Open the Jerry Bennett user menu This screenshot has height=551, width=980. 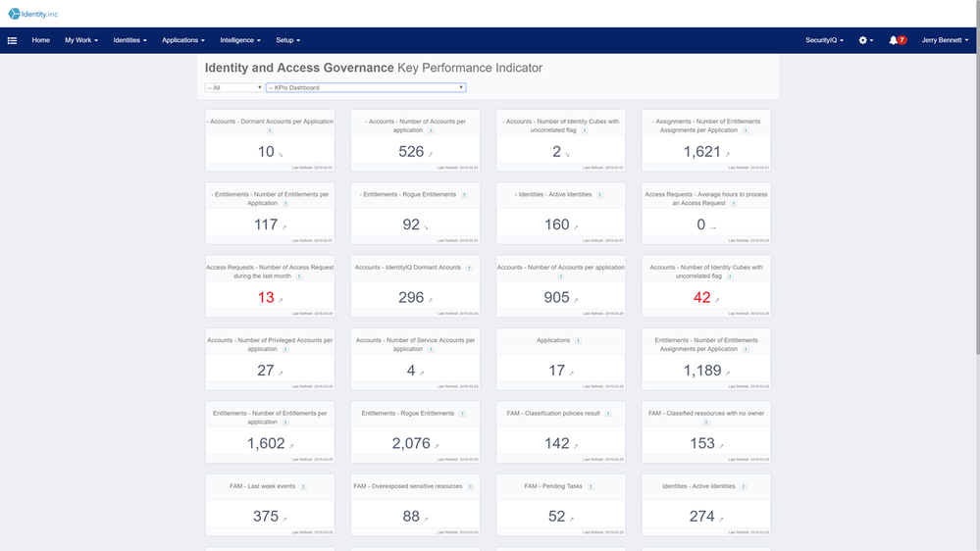coord(945,40)
